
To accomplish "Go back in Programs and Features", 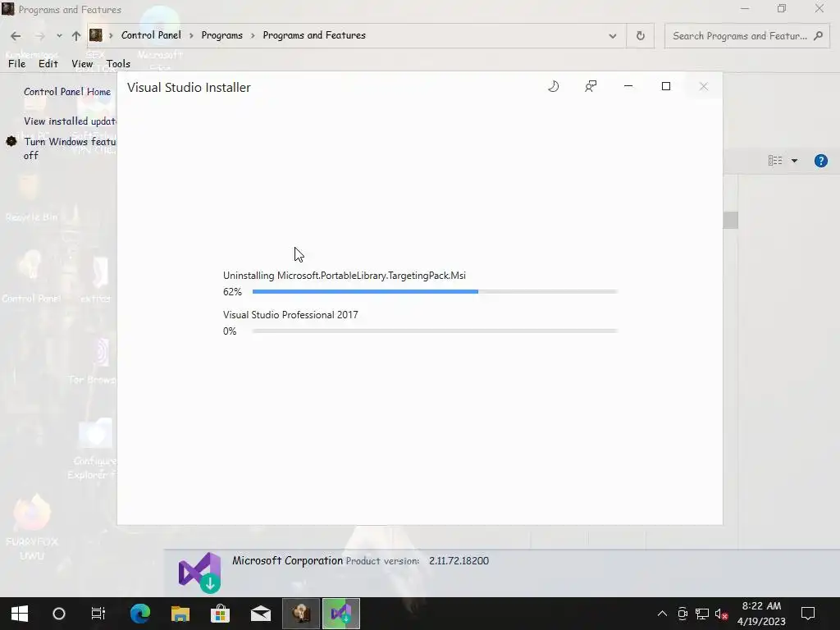I will 16,36.
